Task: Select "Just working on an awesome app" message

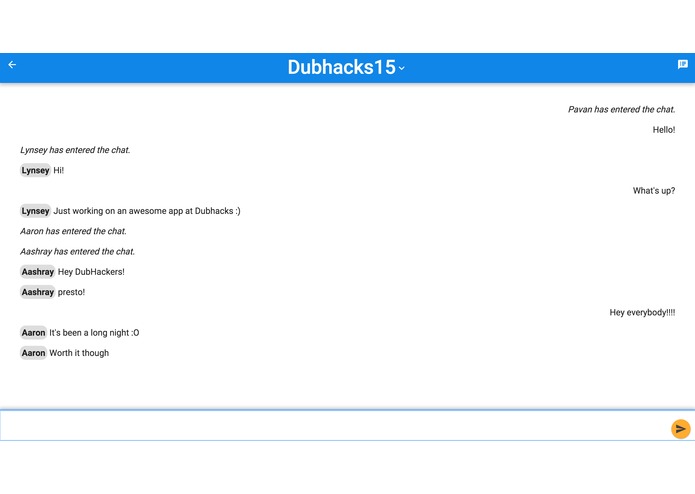Action: coord(147,211)
